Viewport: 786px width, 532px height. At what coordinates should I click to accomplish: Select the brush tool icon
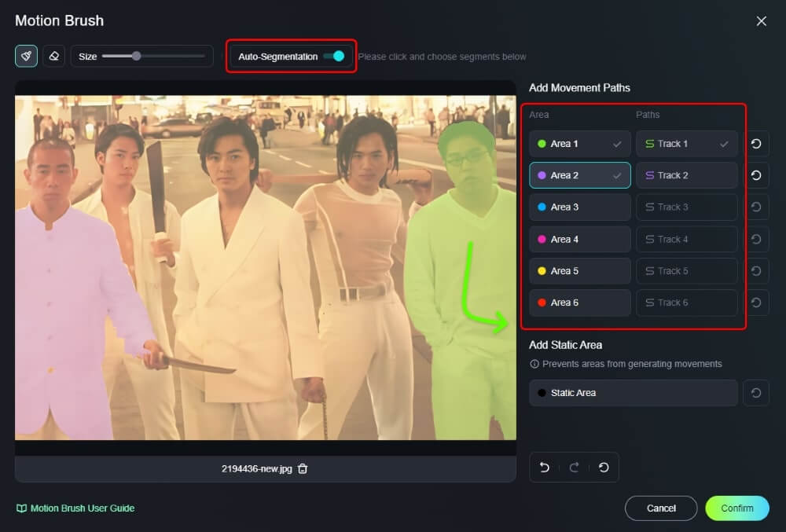(26, 56)
